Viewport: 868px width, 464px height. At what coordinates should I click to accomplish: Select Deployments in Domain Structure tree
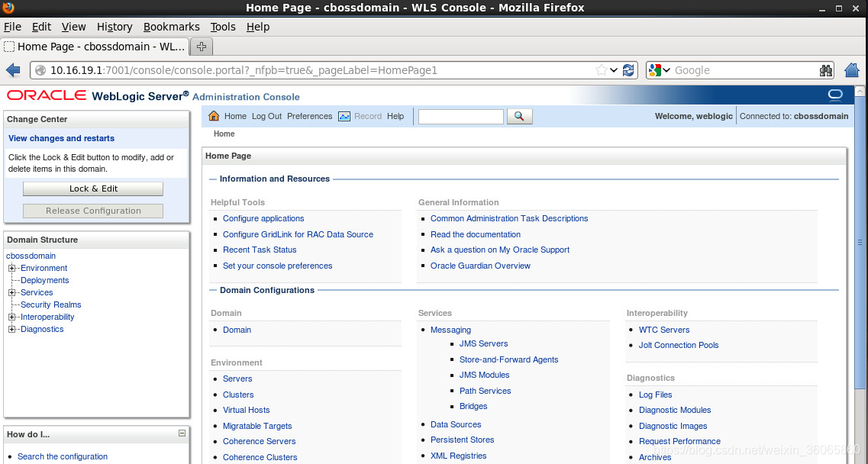click(45, 280)
